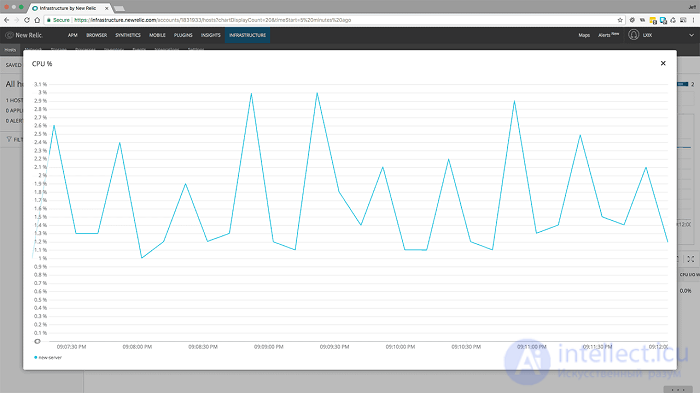Image resolution: width=700 pixels, height=393 pixels.
Task: Open the INSIGHTS section
Action: click(x=211, y=35)
